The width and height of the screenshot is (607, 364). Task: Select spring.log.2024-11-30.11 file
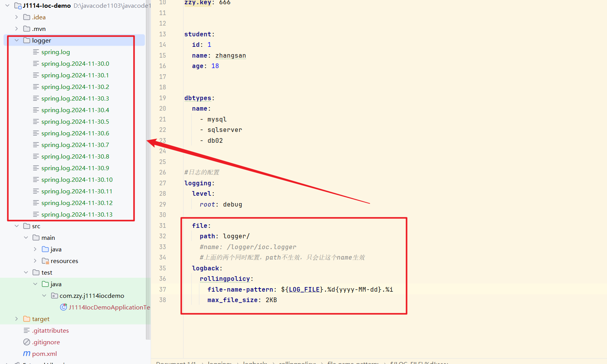pyautogui.click(x=77, y=191)
